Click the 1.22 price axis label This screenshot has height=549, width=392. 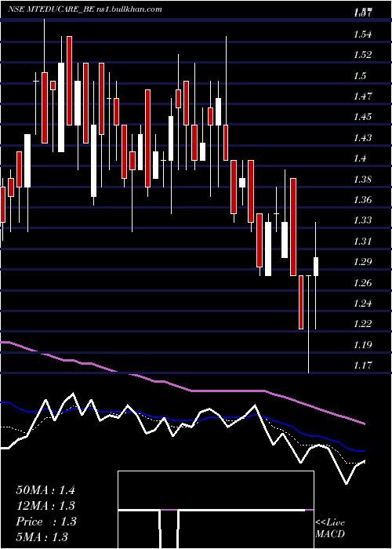[x=362, y=324]
